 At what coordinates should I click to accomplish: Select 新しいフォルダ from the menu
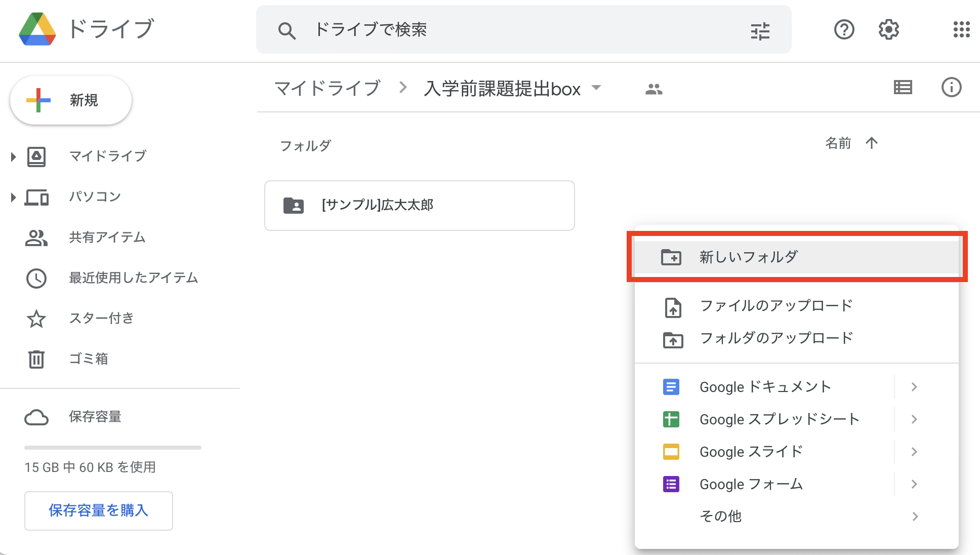[x=797, y=257]
